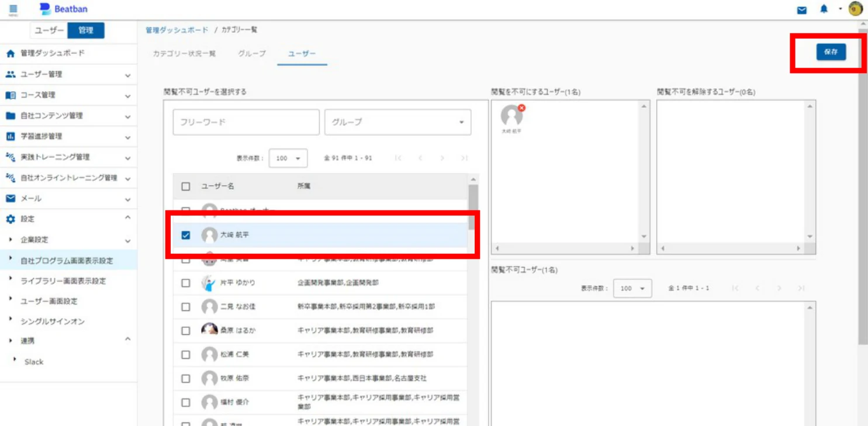Viewport: 868px width, 426px height.
Task: Switch to the グループ tab
Action: point(252,53)
